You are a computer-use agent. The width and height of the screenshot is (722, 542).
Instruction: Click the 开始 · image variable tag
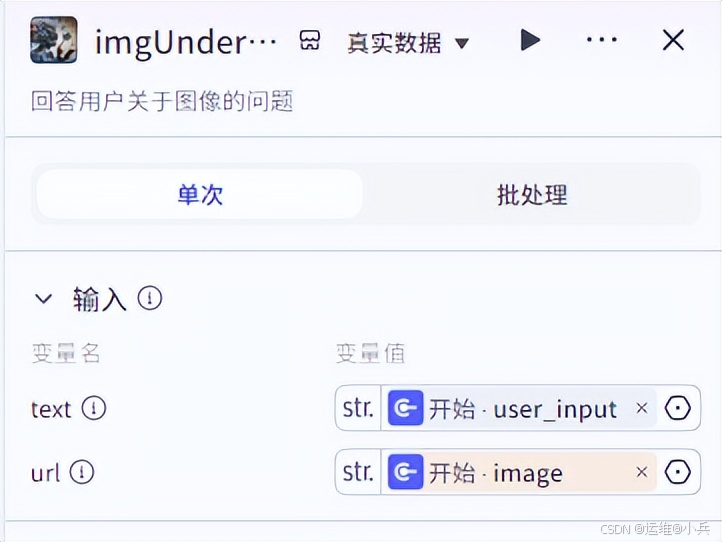522,472
